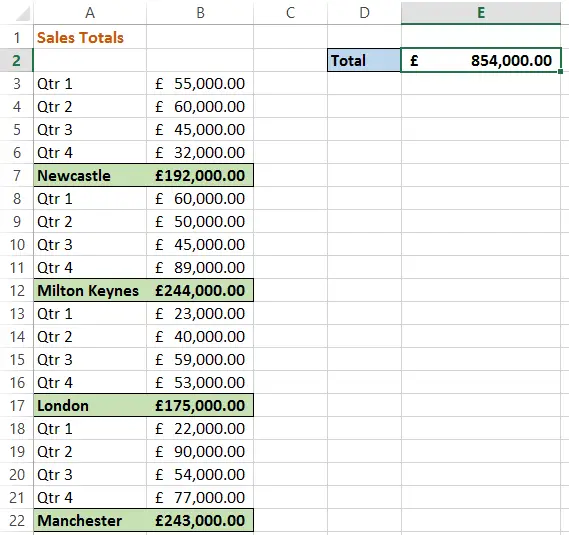
Task: Click the Sales Totals title cell
Action: click(x=90, y=37)
